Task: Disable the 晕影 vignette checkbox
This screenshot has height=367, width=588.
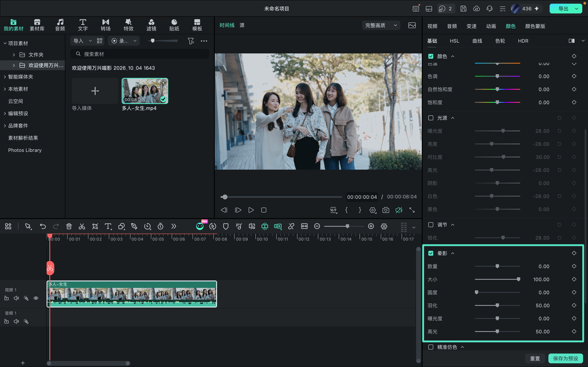Action: click(x=431, y=253)
